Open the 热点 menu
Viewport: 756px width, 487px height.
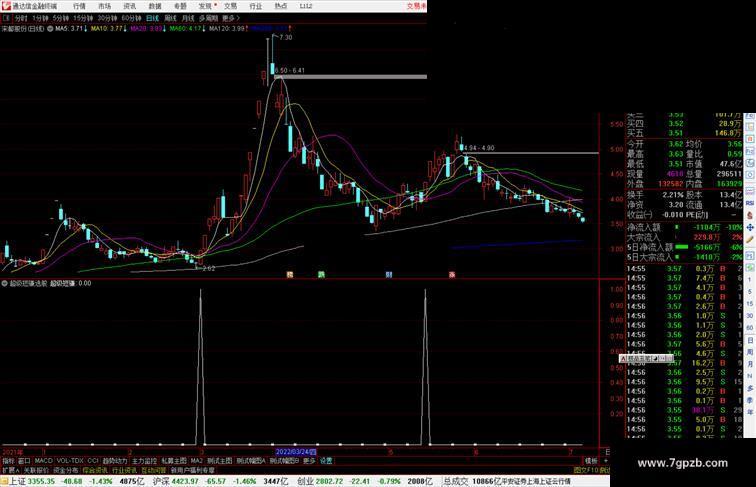[x=281, y=6]
